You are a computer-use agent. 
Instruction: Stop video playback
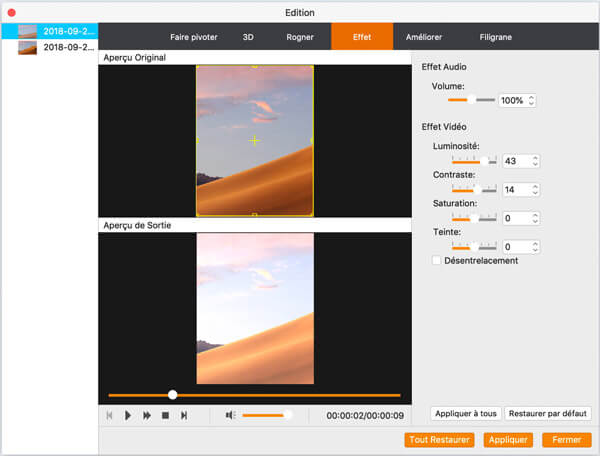point(165,415)
